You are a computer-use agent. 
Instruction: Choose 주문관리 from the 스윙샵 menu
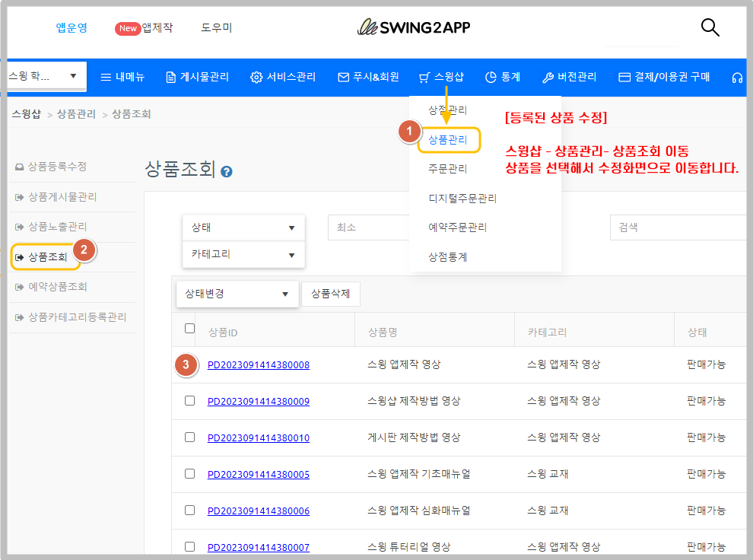pyautogui.click(x=447, y=168)
